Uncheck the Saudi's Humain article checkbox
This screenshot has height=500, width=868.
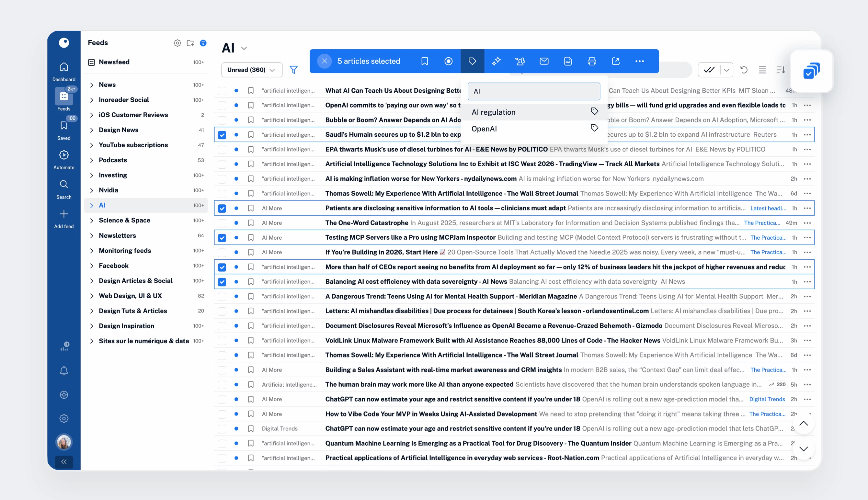click(x=222, y=135)
